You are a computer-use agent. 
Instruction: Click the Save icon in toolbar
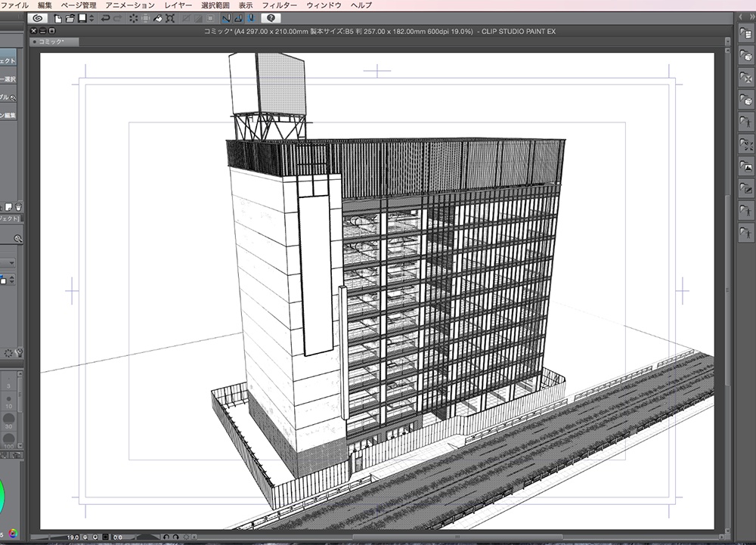point(81,18)
